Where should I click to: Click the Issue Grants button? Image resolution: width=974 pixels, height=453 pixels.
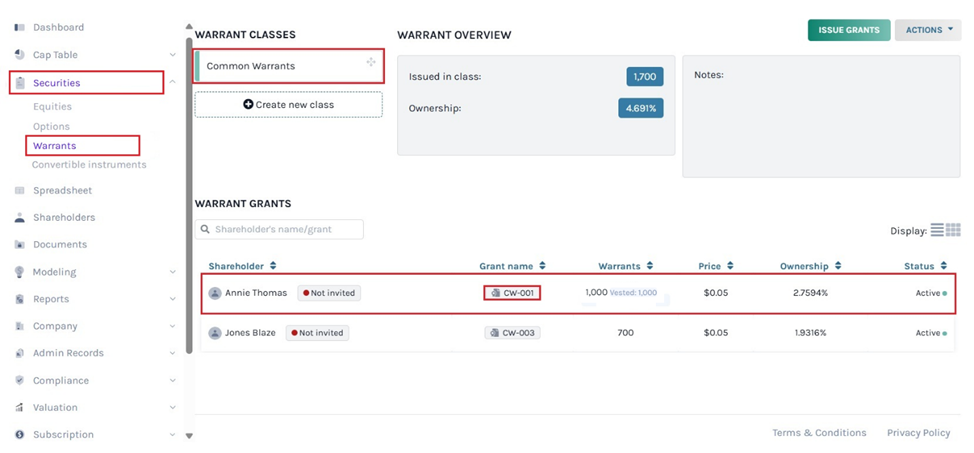(x=848, y=30)
